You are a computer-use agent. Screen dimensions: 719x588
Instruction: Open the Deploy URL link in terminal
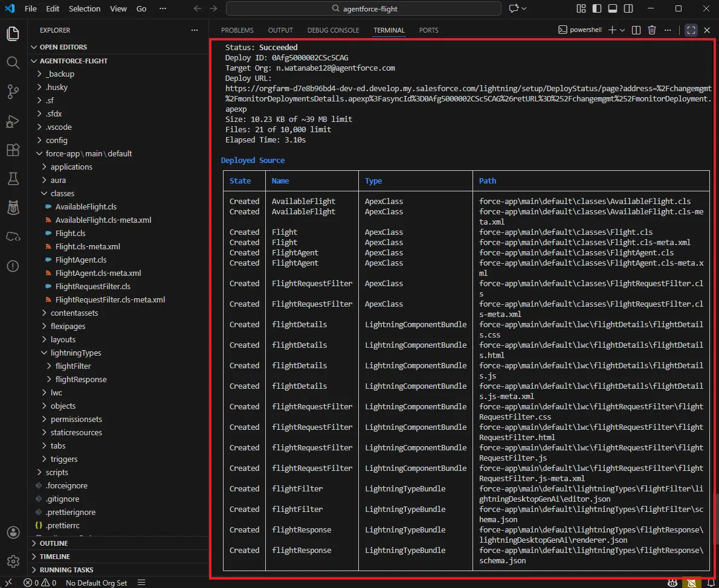coord(468,98)
